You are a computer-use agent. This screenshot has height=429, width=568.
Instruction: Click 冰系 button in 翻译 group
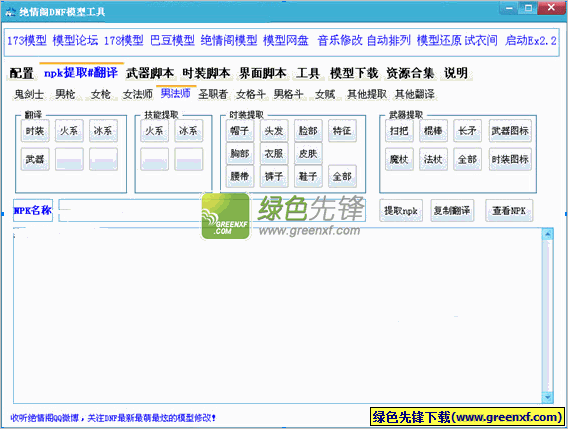103,131
